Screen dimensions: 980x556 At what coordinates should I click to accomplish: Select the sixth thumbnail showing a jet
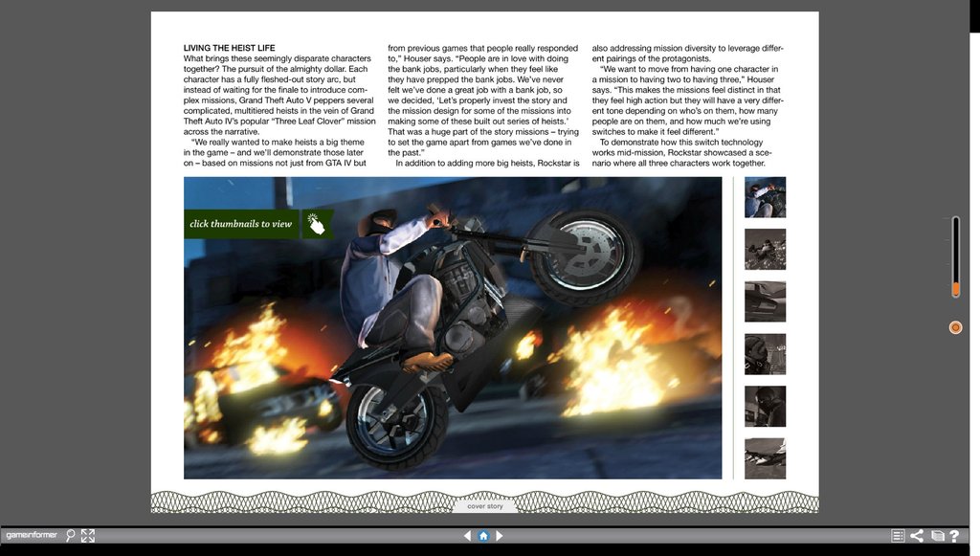pyautogui.click(x=765, y=458)
